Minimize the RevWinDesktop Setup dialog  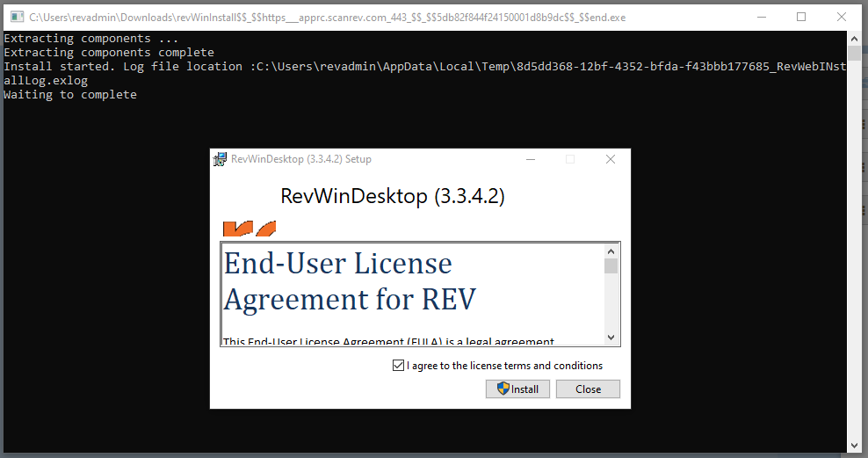[531, 159]
